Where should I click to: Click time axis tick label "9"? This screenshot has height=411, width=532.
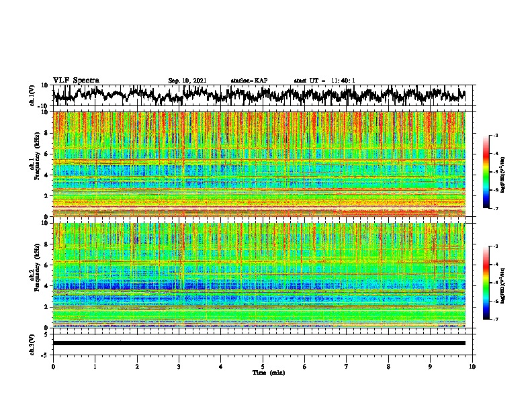pos(430,367)
